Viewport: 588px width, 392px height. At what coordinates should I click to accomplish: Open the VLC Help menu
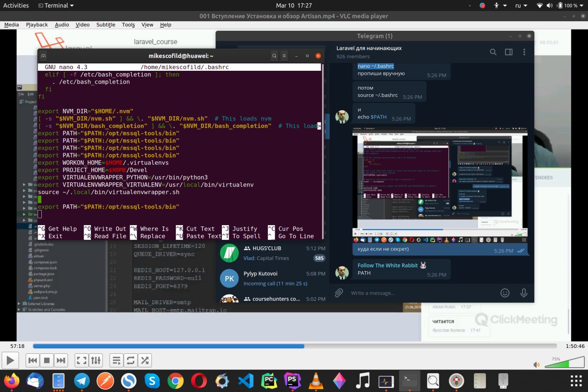tap(165, 25)
